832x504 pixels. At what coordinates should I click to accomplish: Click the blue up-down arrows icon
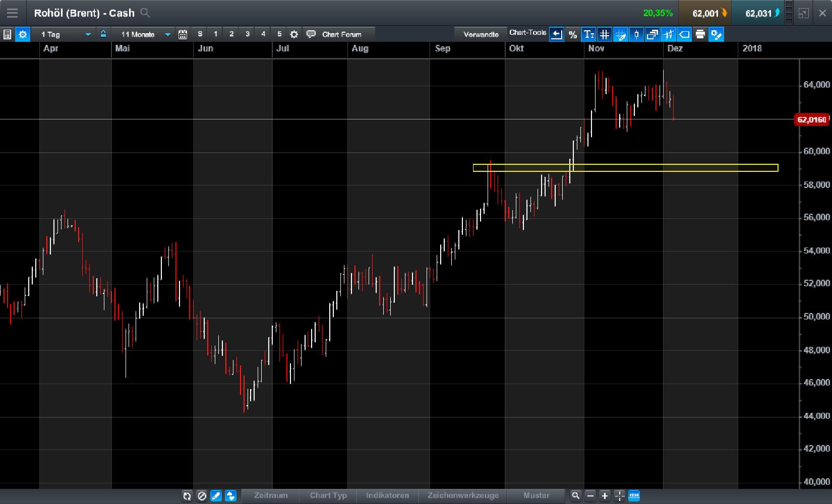[x=230, y=496]
